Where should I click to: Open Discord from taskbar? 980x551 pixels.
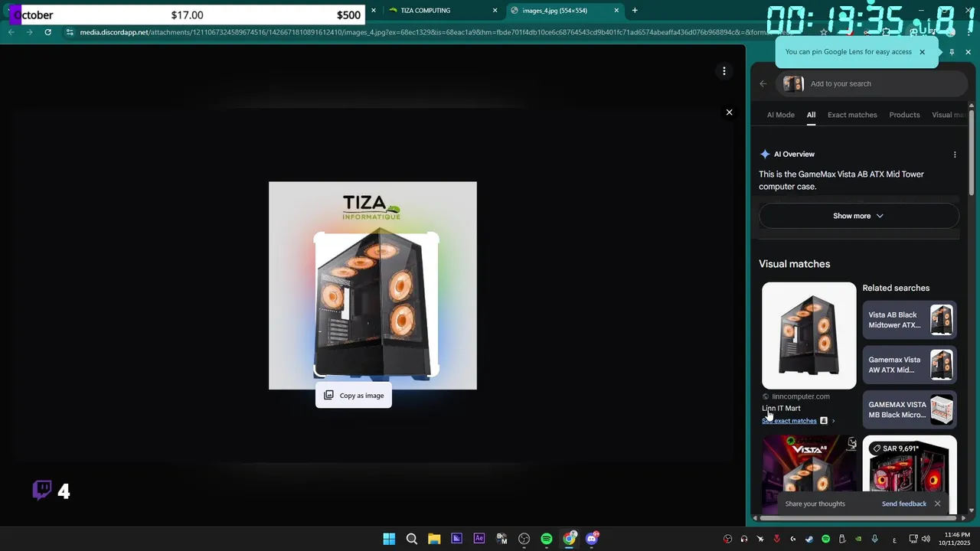click(x=592, y=539)
